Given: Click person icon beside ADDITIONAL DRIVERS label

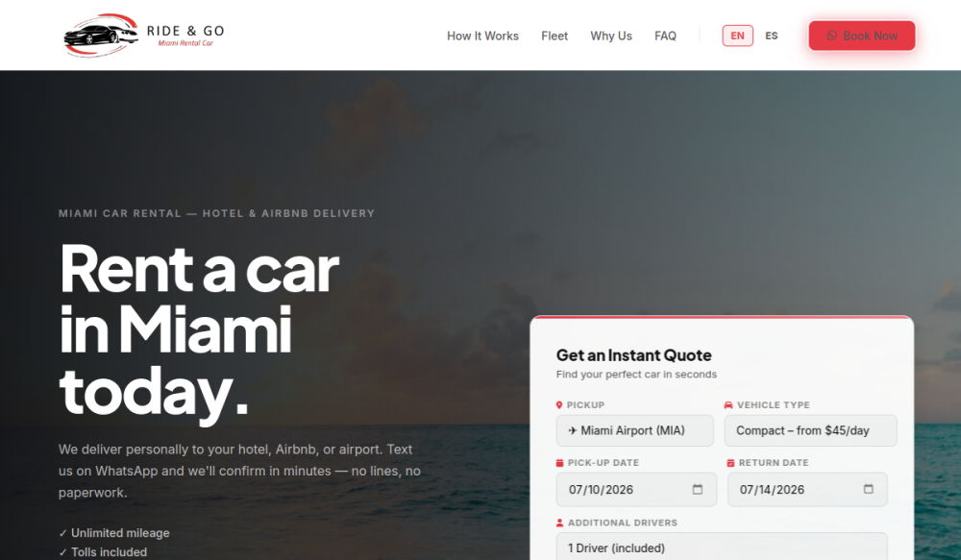Looking at the screenshot, I should pyautogui.click(x=559, y=523).
